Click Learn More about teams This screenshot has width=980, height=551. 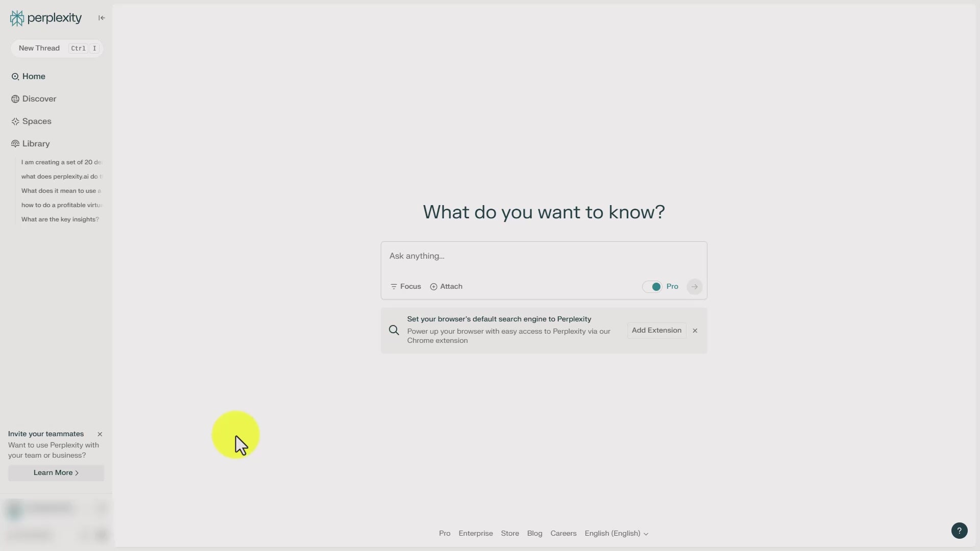tap(56, 473)
